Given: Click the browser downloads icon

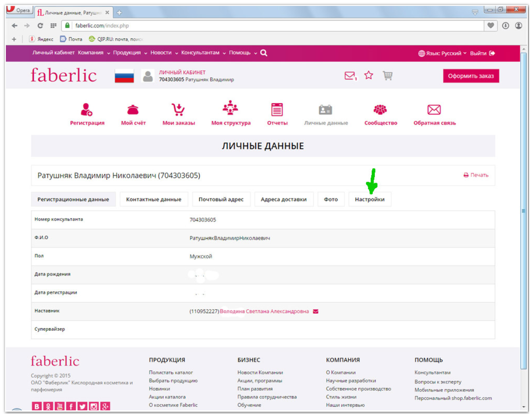Looking at the screenshot, I should point(506,25).
